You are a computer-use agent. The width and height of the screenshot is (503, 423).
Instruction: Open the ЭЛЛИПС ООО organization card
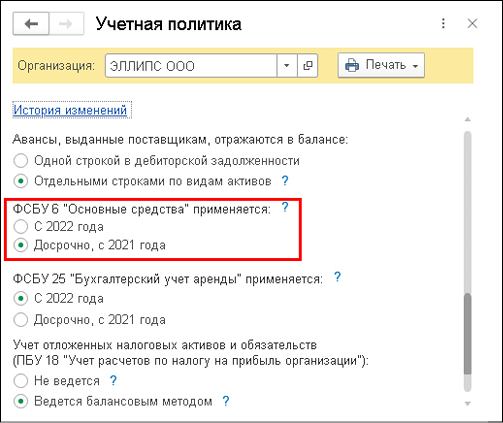point(307,66)
